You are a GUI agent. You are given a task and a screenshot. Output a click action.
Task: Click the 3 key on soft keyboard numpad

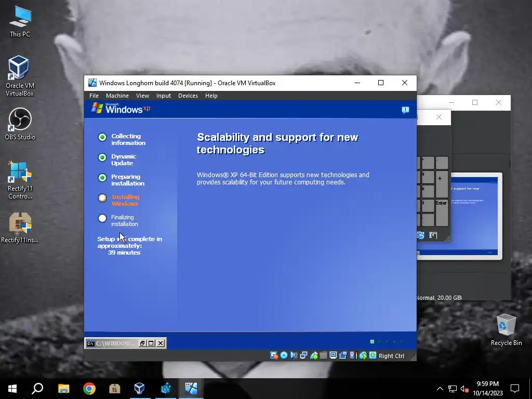tap(428, 206)
